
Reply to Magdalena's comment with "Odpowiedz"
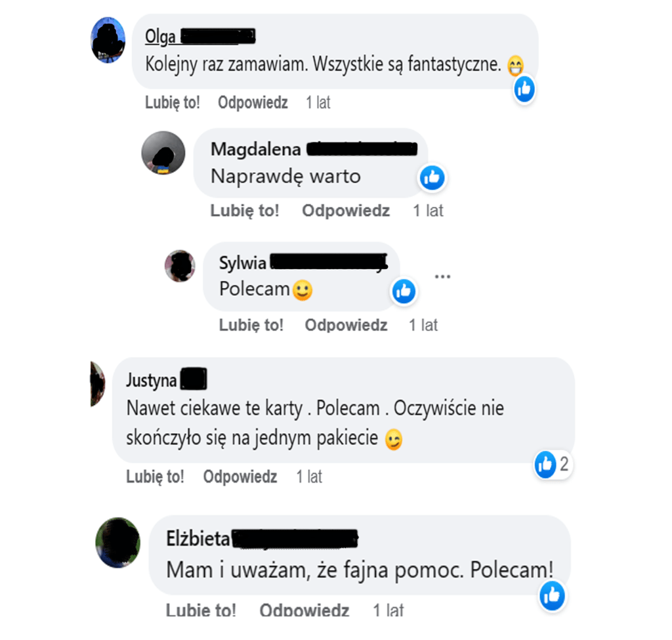pyautogui.click(x=346, y=211)
